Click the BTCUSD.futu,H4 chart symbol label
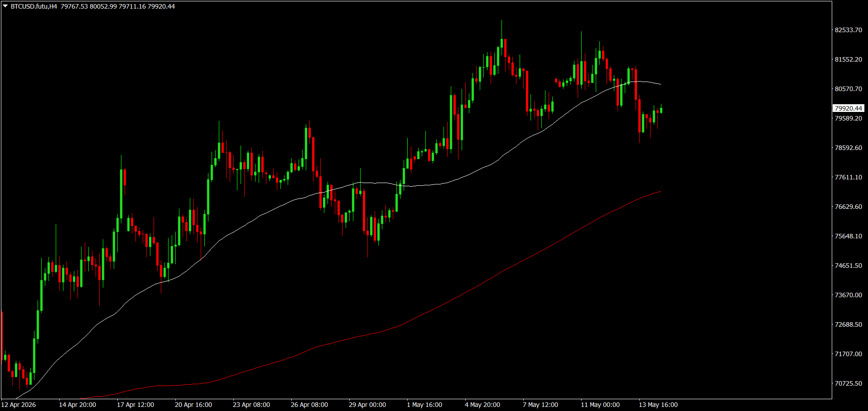 coord(34,6)
